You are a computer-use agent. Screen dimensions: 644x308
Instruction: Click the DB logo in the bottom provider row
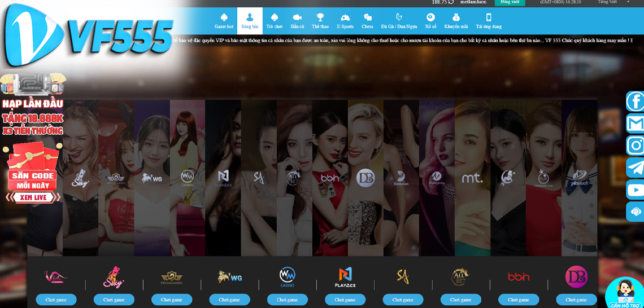[576, 277]
